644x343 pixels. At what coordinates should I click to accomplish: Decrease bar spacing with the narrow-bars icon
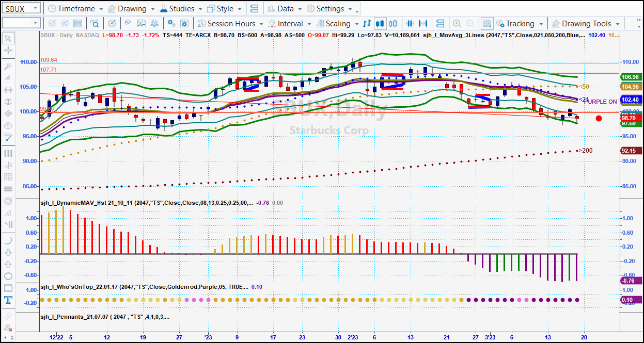[x=411, y=23]
